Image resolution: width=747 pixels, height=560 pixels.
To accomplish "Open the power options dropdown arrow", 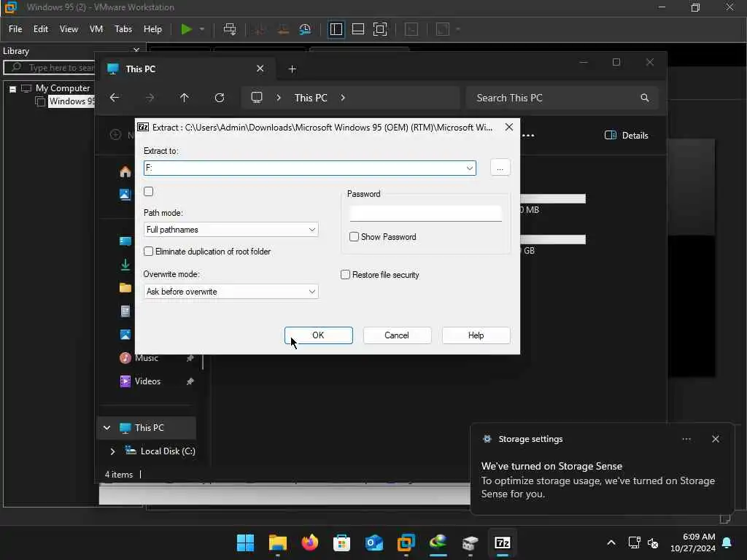I will click(x=202, y=29).
